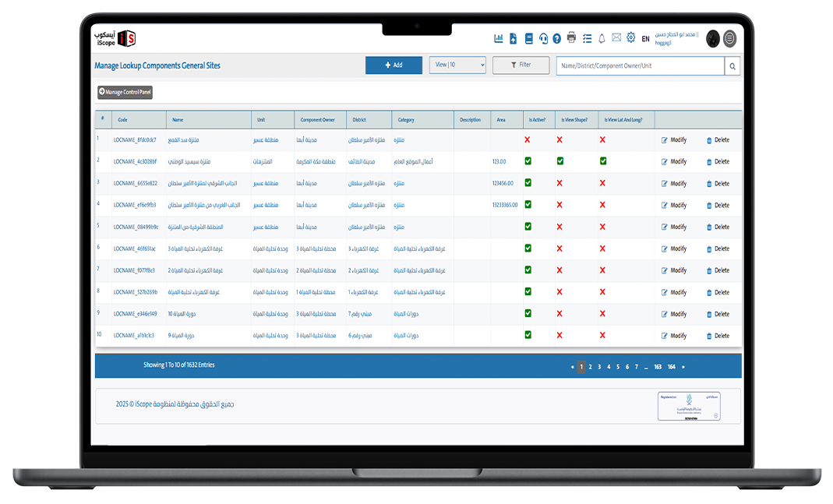Click the question mark help icon

pos(557,38)
